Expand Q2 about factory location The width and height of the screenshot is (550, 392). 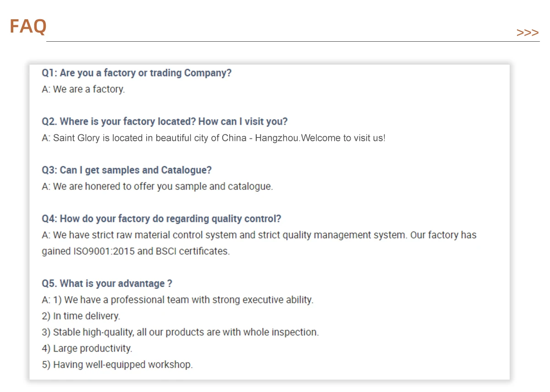pos(165,121)
